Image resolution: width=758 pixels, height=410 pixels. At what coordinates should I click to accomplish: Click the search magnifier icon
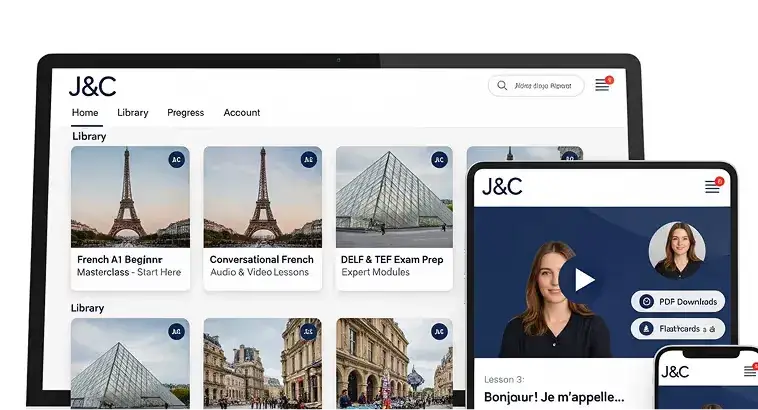pos(502,86)
